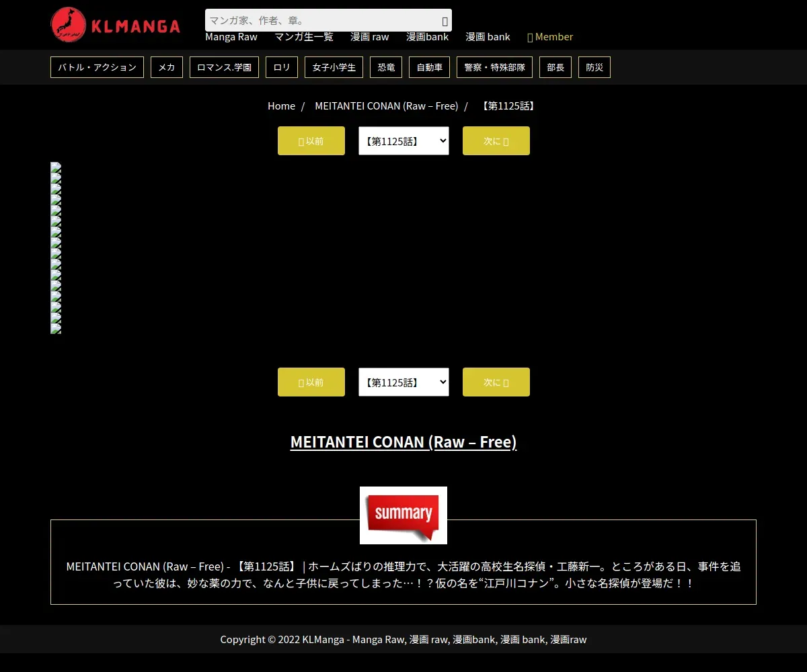Submit search with the magnifier icon

(x=445, y=21)
